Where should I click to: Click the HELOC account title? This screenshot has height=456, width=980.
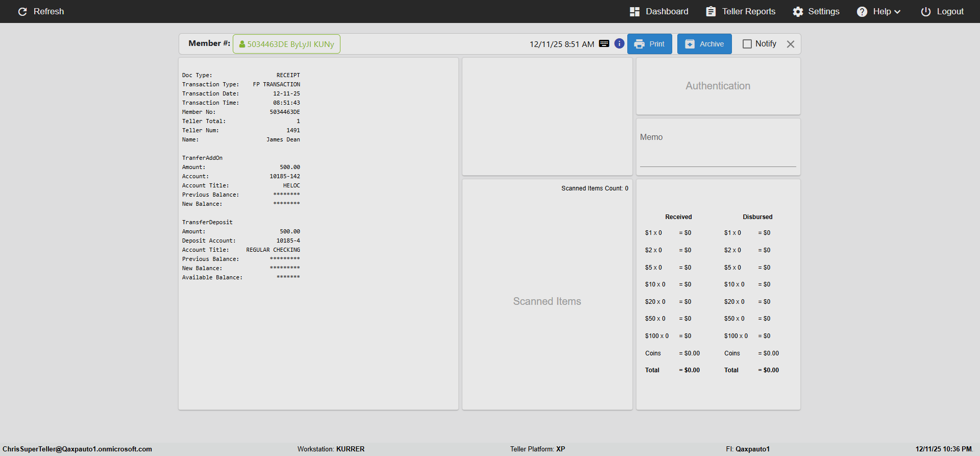coord(291,185)
